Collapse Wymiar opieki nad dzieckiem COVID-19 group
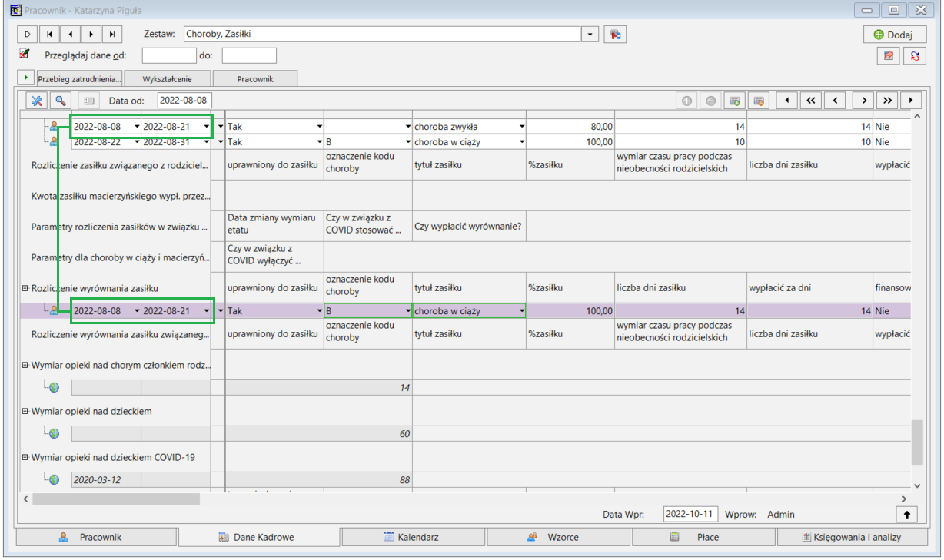This screenshot has width=944, height=560. coord(25,457)
